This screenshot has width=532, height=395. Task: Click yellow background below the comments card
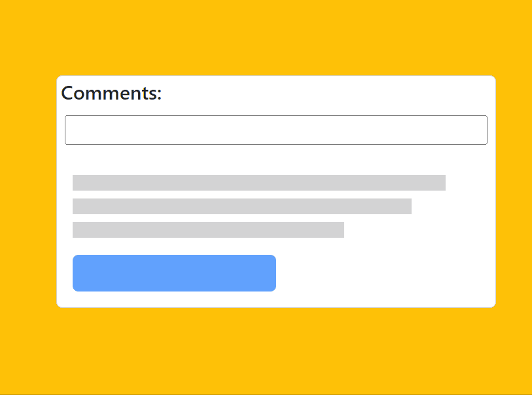(266, 351)
